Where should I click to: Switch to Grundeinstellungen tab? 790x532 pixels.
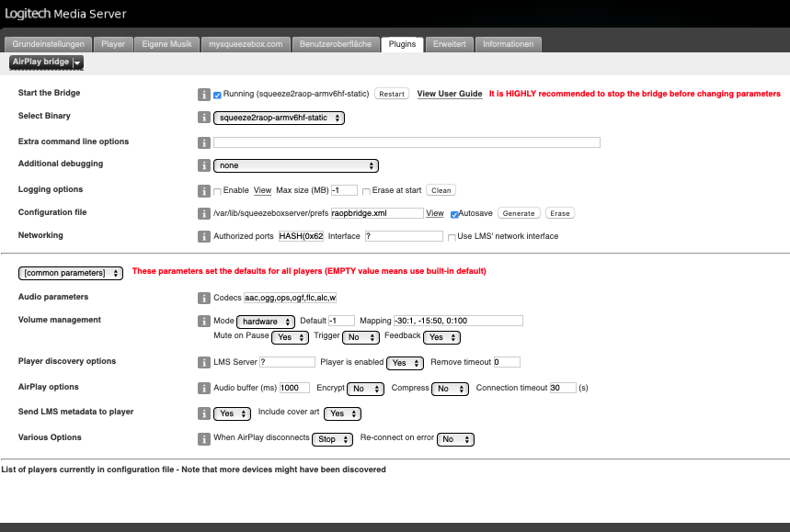pyautogui.click(x=49, y=44)
